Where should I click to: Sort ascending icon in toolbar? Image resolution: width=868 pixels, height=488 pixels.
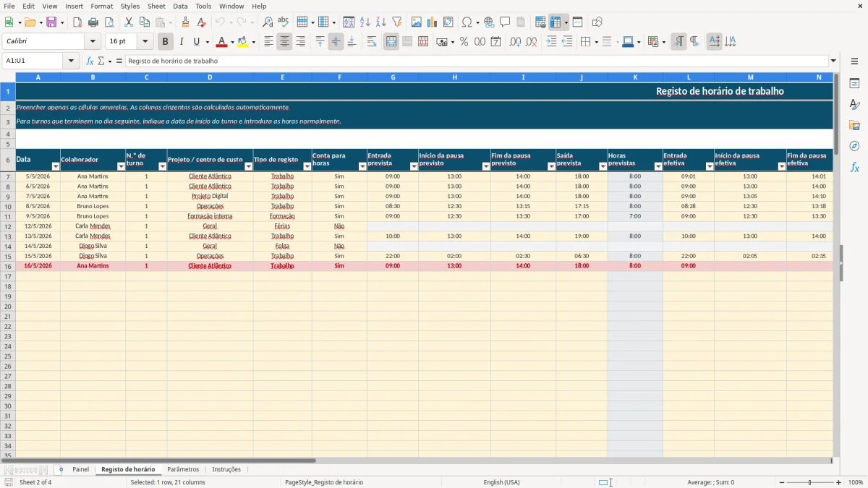tap(365, 22)
